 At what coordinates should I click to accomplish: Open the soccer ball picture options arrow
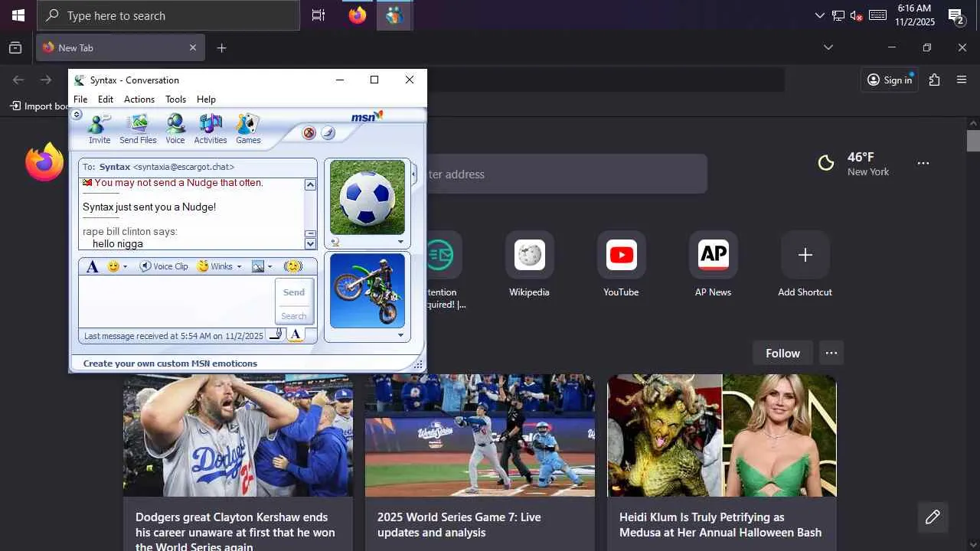[x=400, y=242]
